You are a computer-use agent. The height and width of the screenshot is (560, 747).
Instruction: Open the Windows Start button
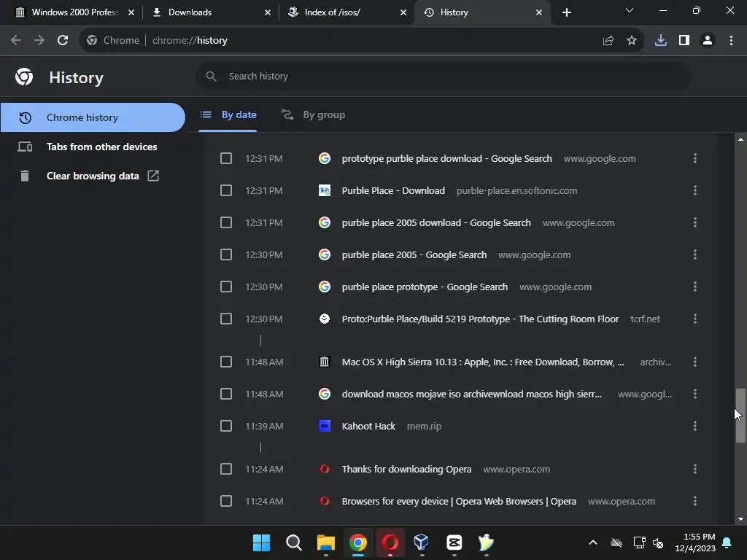261,542
